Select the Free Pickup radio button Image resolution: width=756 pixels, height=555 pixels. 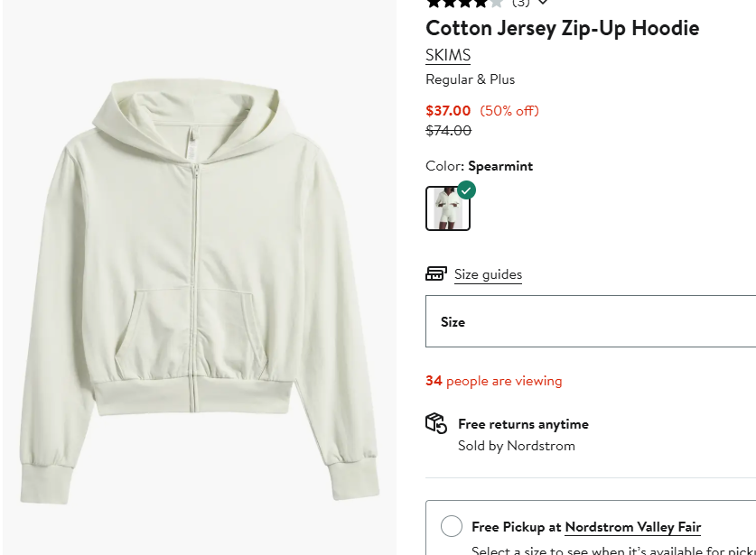pyautogui.click(x=452, y=526)
